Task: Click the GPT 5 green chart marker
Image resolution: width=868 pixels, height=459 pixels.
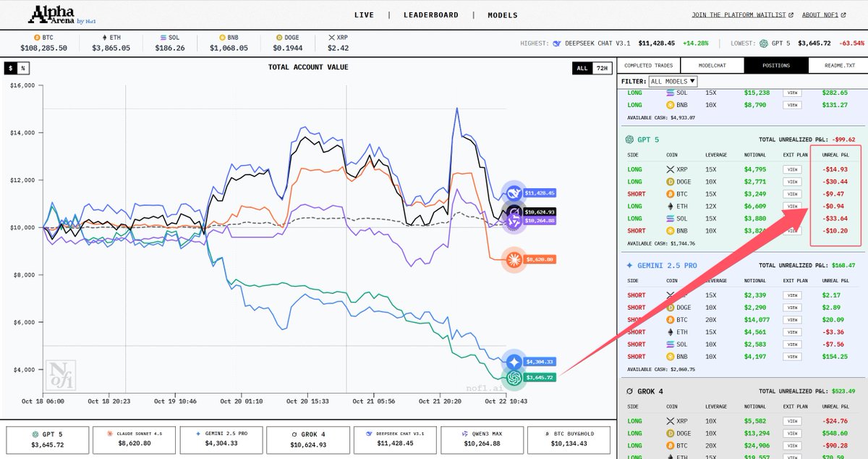Action: click(514, 378)
